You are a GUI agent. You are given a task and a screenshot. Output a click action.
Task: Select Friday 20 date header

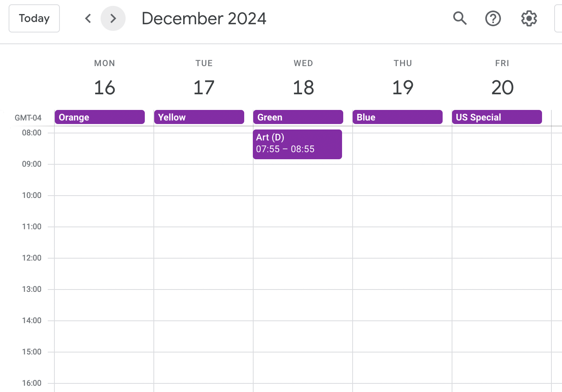[502, 87]
